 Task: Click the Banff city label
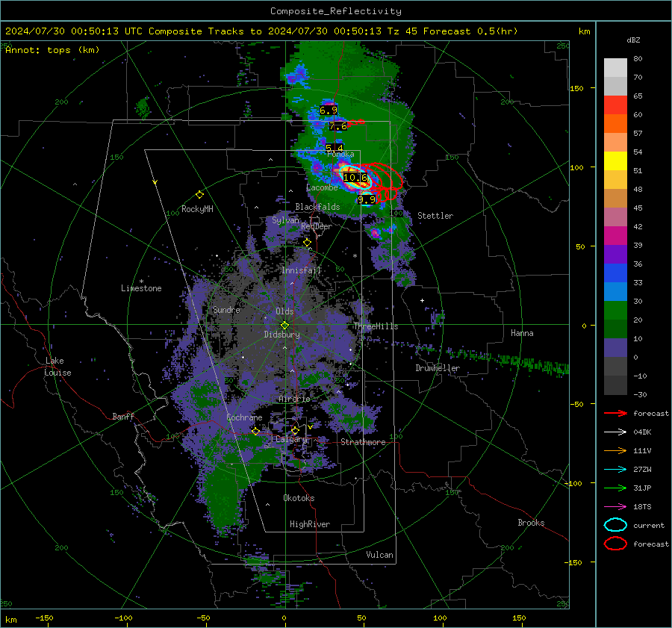123,417
